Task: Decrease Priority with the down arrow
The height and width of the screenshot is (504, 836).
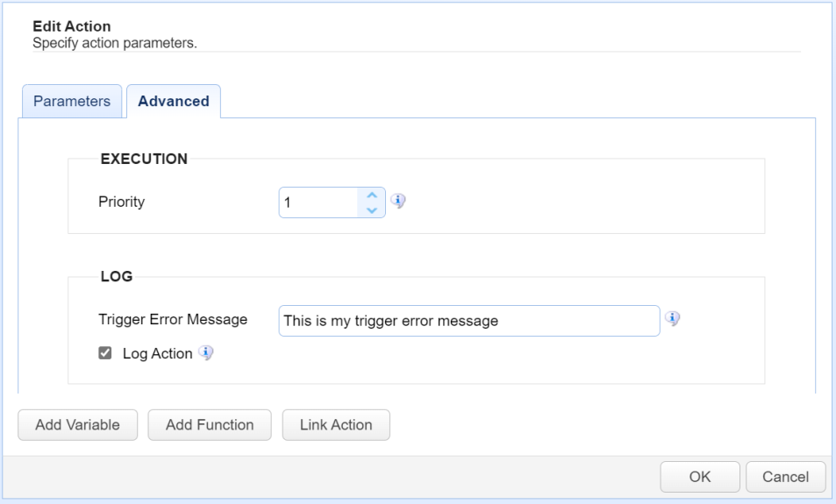Action: (x=372, y=209)
